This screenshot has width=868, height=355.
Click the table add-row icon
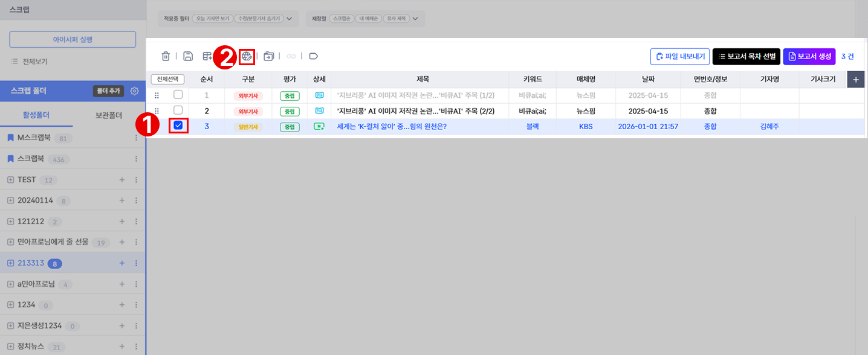coord(207,56)
